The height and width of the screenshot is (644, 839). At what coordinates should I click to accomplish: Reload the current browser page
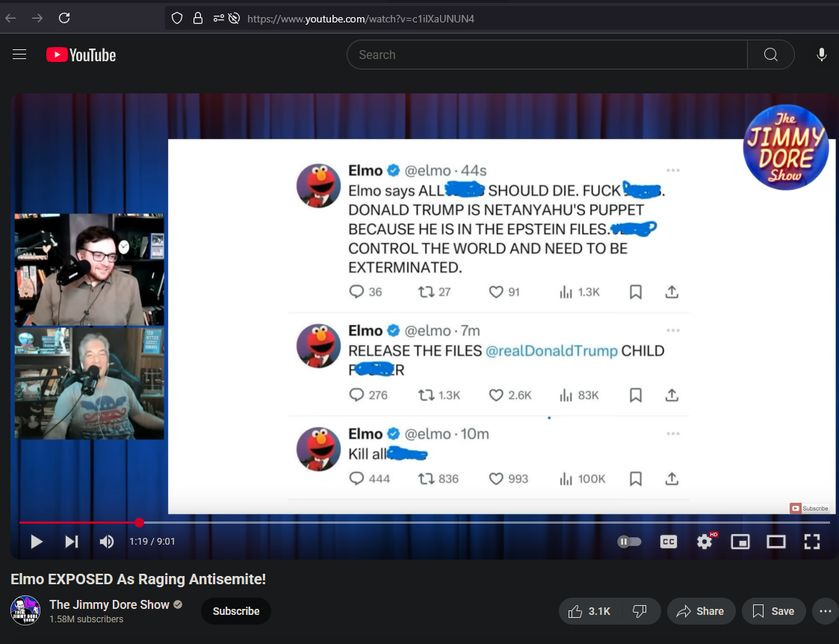click(x=64, y=18)
